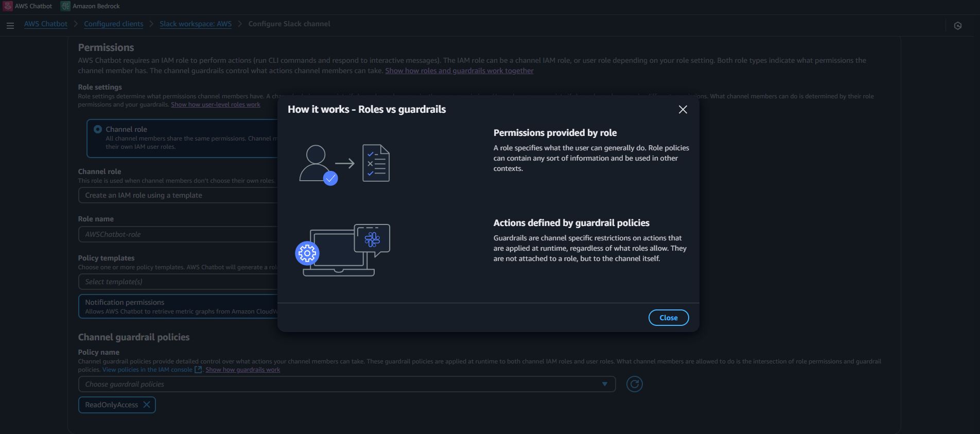
Task: Close the Roles vs guardrails dialog with X
Action: (x=683, y=110)
